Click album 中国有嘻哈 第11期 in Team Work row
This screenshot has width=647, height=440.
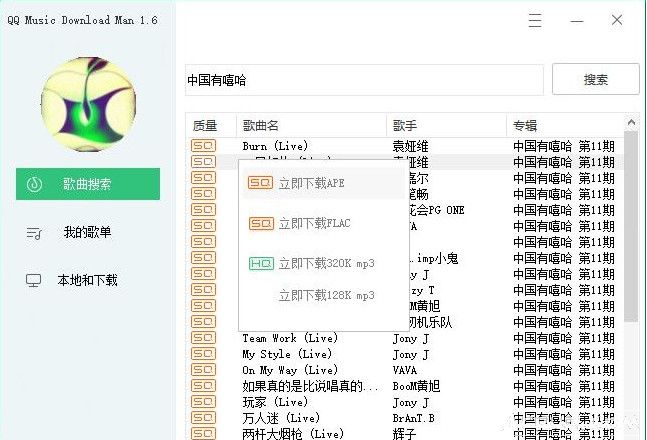tap(564, 338)
